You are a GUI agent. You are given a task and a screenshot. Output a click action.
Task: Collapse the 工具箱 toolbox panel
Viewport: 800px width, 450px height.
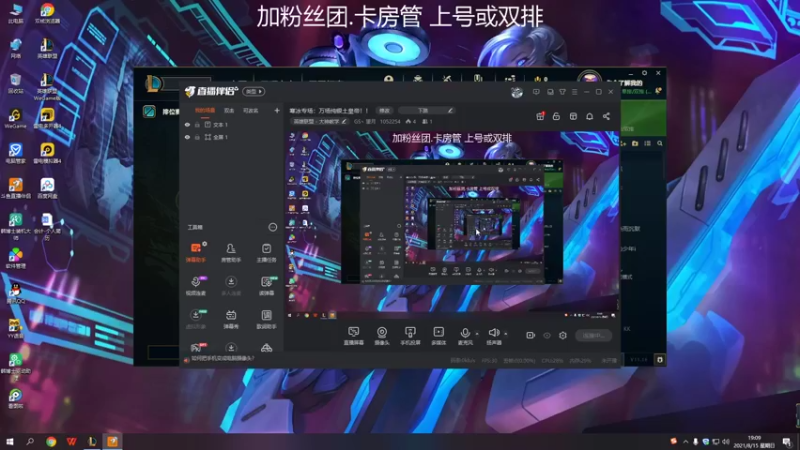pyautogui.click(x=272, y=227)
